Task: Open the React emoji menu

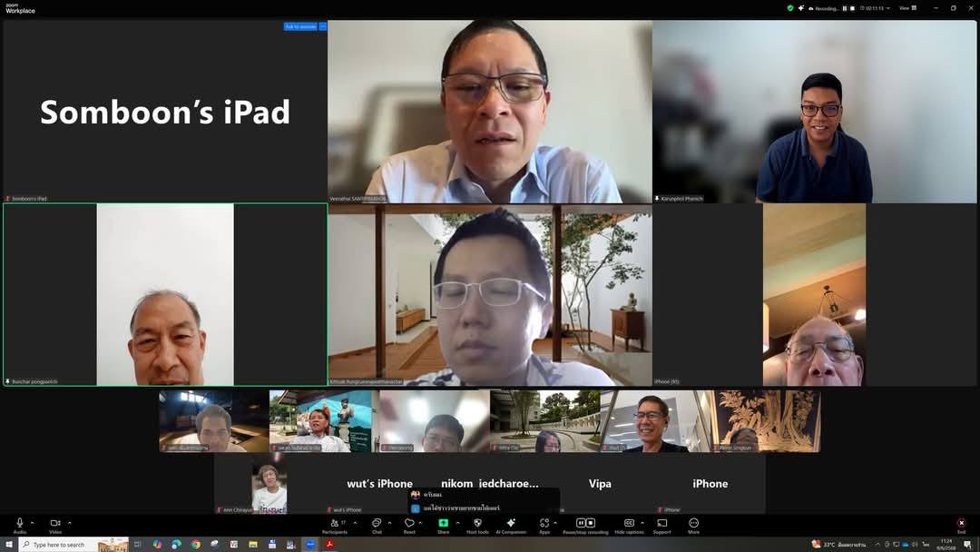Action: [x=409, y=524]
